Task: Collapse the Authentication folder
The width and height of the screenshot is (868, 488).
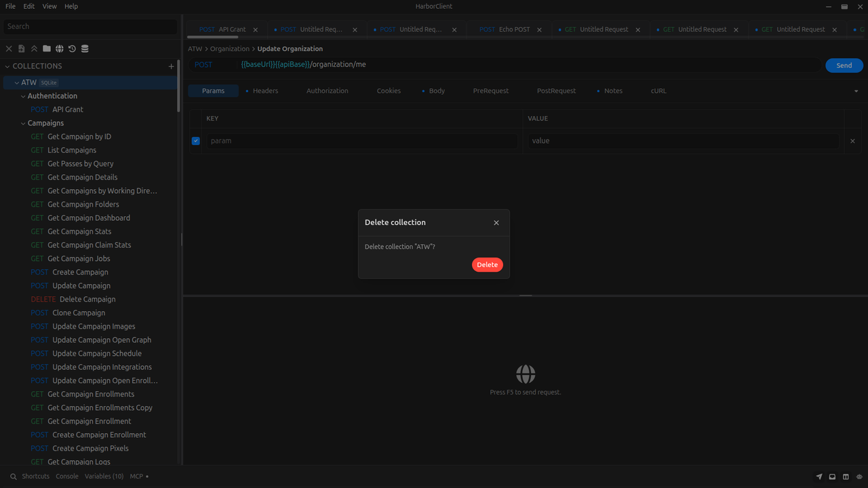Action: pyautogui.click(x=23, y=96)
